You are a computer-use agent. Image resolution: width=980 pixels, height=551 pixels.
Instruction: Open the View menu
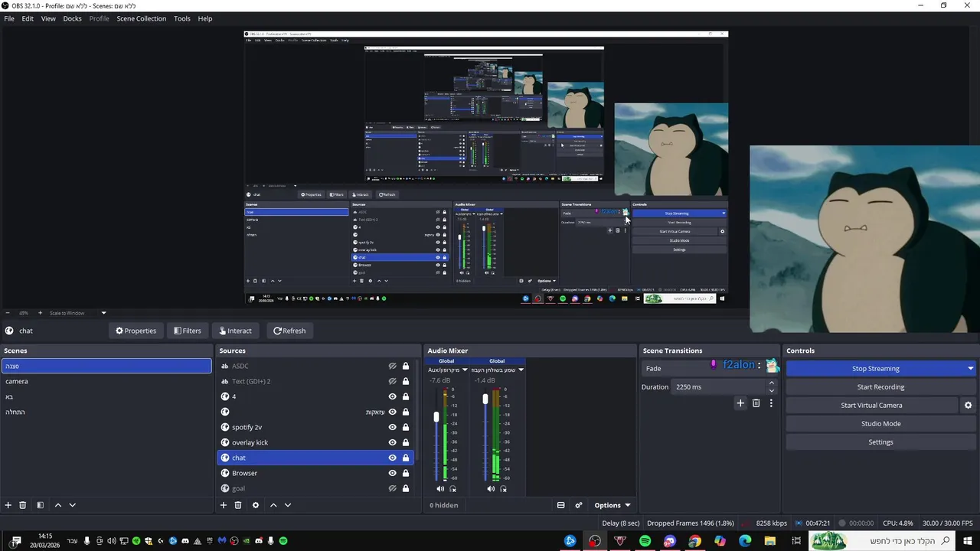48,18
